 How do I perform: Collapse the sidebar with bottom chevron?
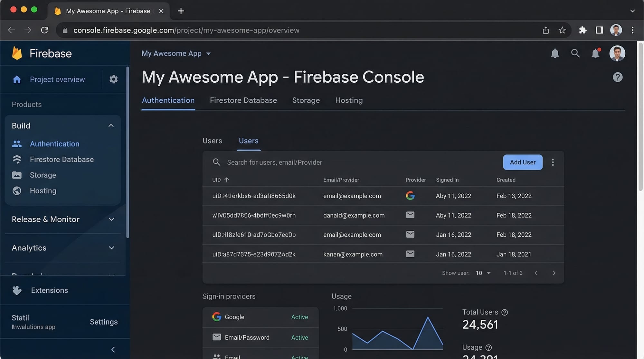pos(113,349)
